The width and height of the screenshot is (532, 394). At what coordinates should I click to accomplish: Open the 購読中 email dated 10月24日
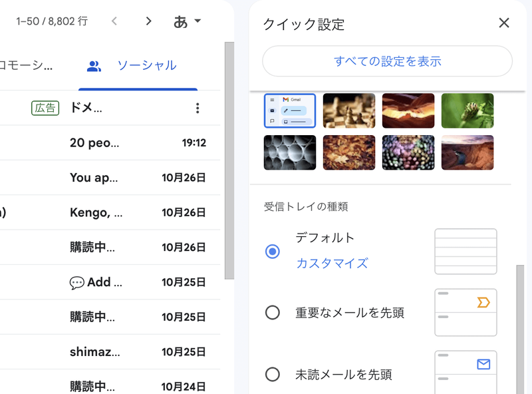click(110, 382)
